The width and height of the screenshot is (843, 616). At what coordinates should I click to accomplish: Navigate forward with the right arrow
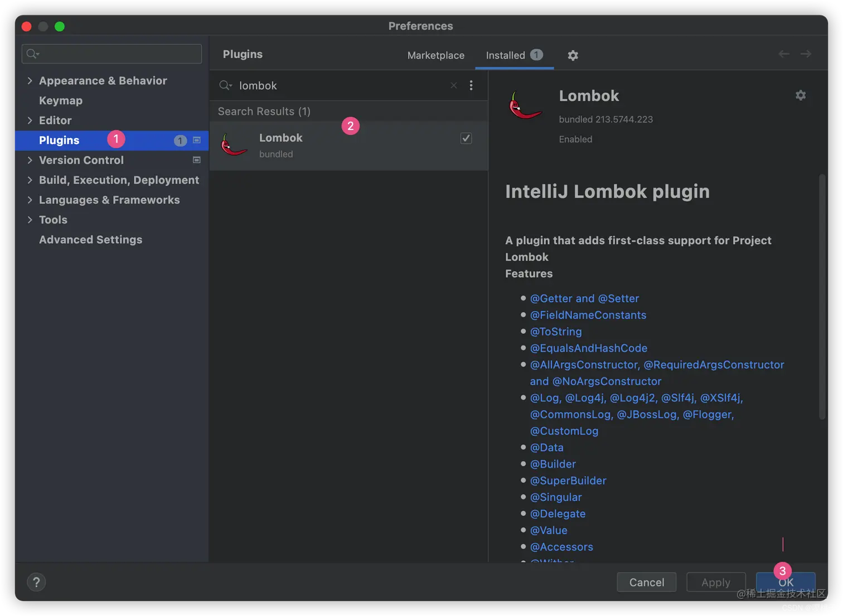pos(806,54)
